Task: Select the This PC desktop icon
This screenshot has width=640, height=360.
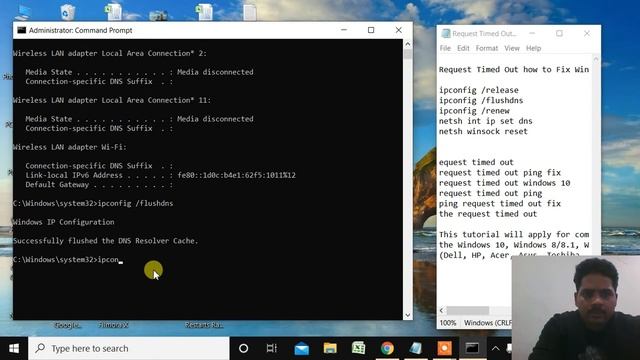Action: coord(23,12)
